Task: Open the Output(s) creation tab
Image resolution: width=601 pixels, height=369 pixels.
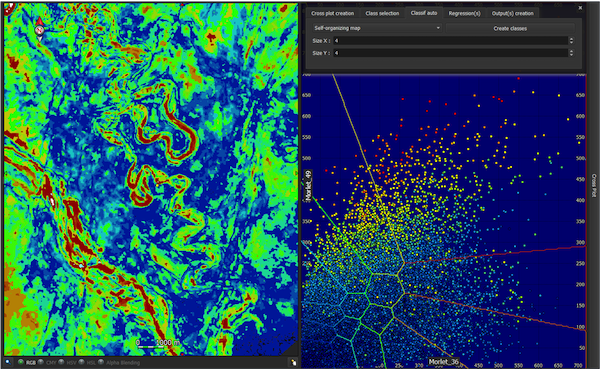Action: [x=512, y=13]
